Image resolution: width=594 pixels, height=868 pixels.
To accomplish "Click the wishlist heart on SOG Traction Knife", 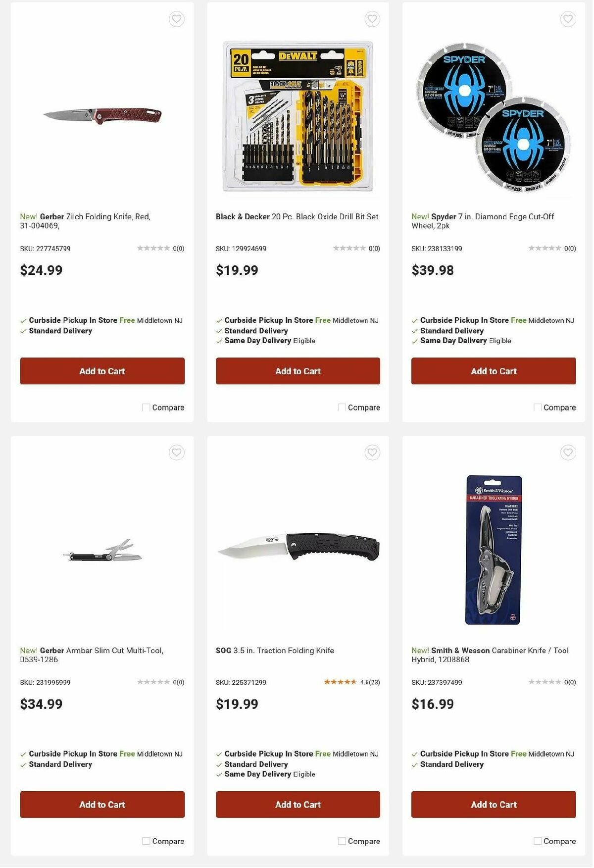I will [372, 453].
